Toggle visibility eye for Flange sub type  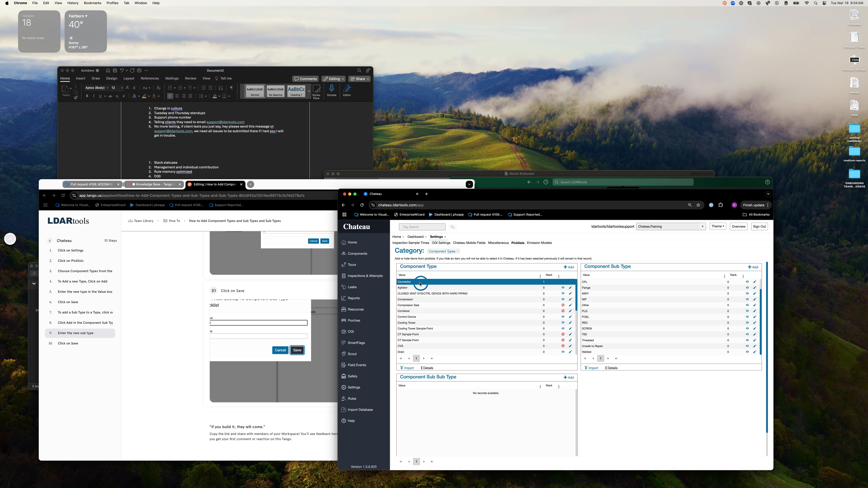747,288
